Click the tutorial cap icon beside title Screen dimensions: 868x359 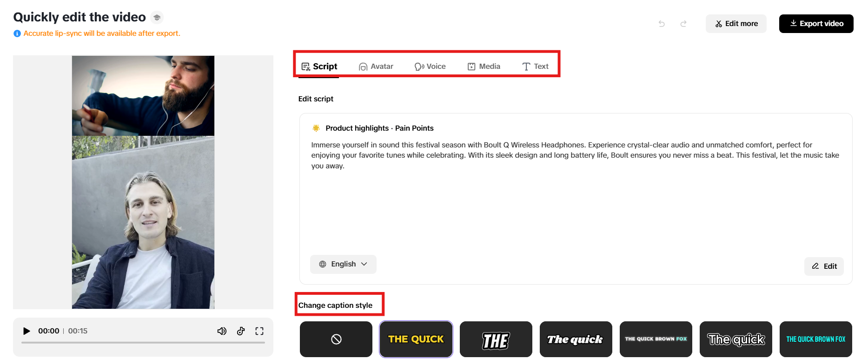157,17
